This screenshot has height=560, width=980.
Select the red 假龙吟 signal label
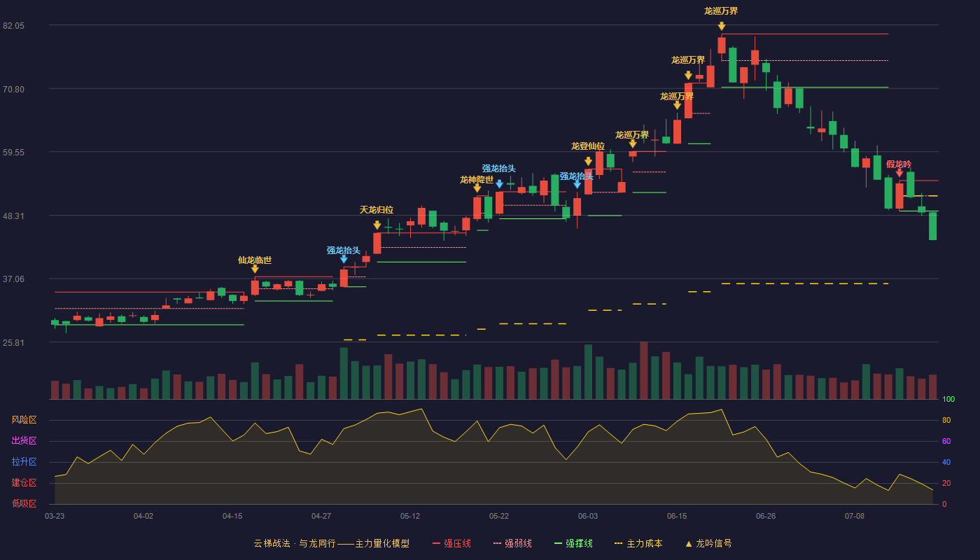(x=899, y=164)
